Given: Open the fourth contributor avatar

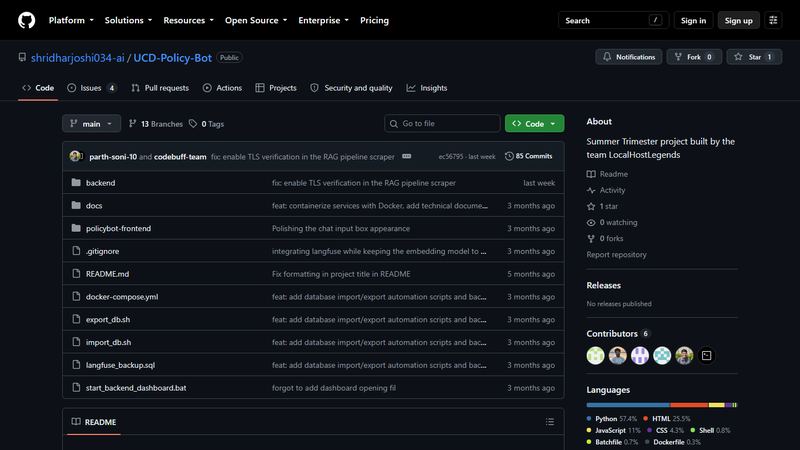Looking at the screenshot, I should [662, 355].
